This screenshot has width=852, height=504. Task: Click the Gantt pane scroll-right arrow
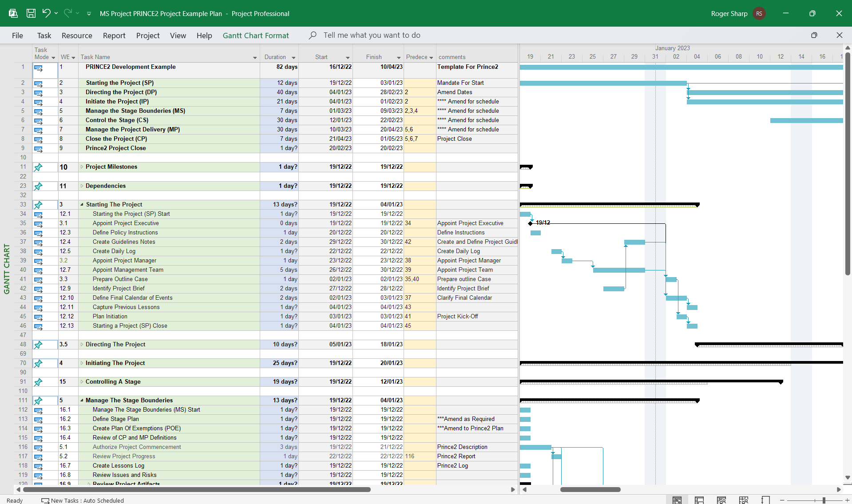tap(839, 490)
